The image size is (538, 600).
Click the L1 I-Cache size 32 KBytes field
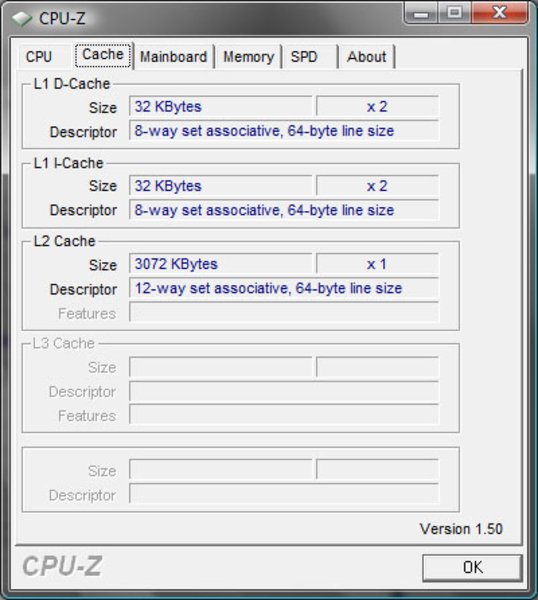[x=220, y=186]
